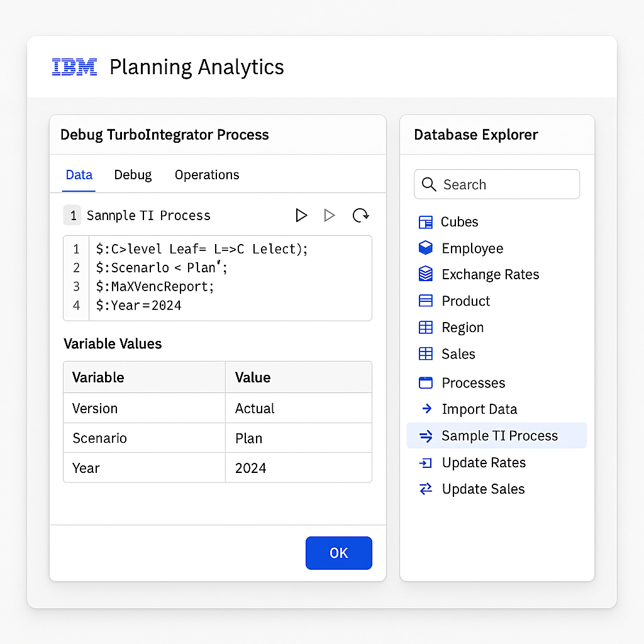The image size is (644, 644).
Task: Confirm with the OK button
Action: [339, 553]
